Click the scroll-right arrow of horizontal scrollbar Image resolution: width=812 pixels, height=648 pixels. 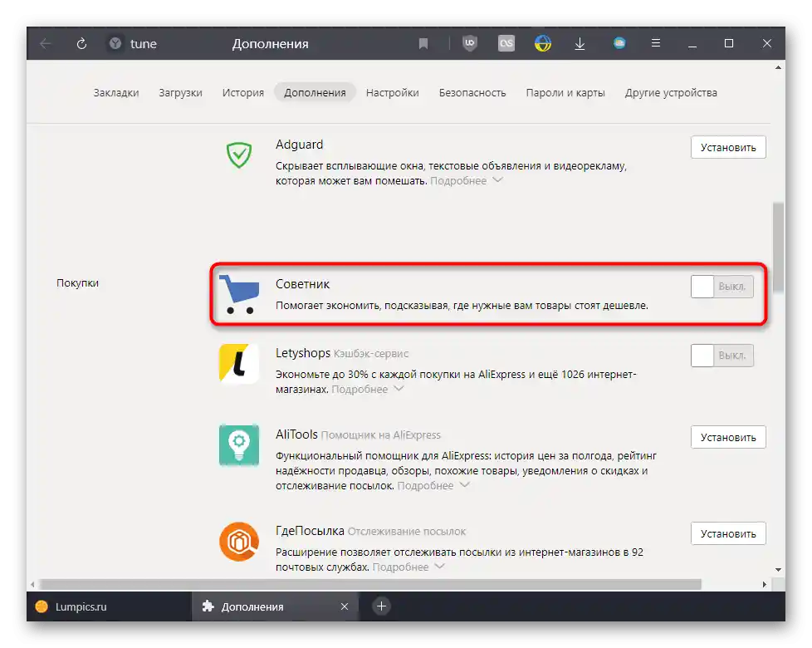click(765, 584)
